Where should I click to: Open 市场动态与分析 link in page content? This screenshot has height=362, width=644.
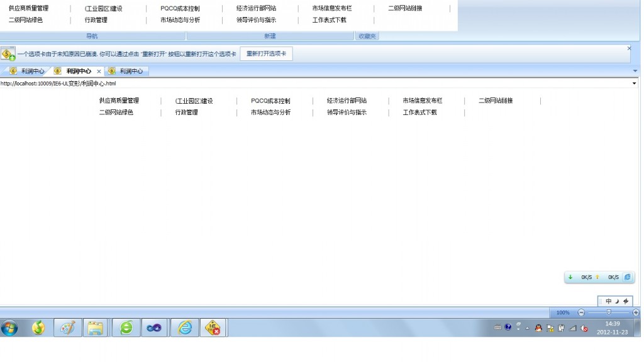[x=270, y=112]
